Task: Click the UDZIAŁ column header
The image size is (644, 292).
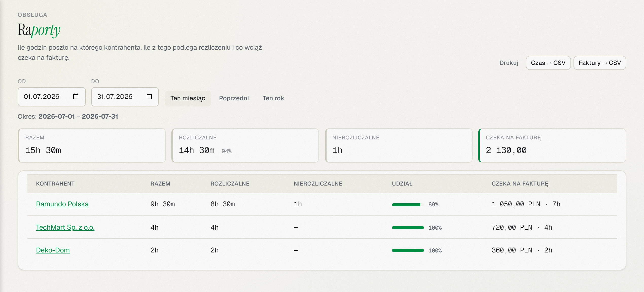Action: point(402,184)
